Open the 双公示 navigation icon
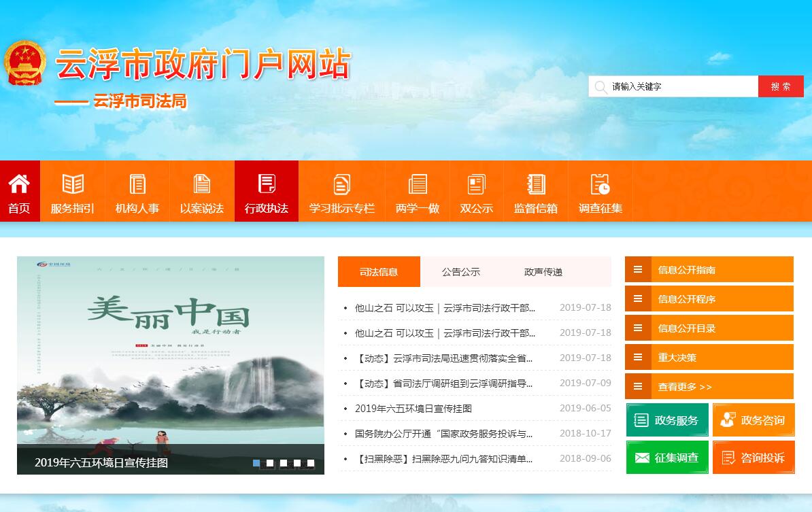Image resolution: width=812 pixels, height=512 pixels. pos(476,184)
